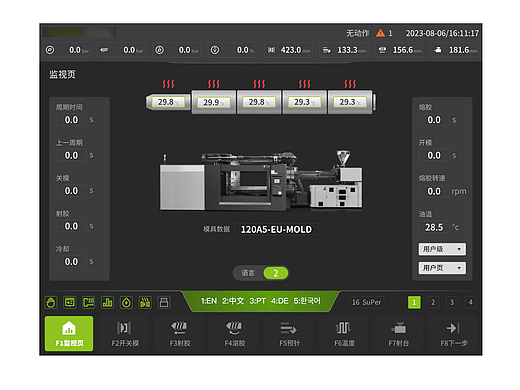Viewport: 520px width, 390px height.
Task: Click the fifth barrel zone showing 29.3
Action: pyautogui.click(x=350, y=102)
